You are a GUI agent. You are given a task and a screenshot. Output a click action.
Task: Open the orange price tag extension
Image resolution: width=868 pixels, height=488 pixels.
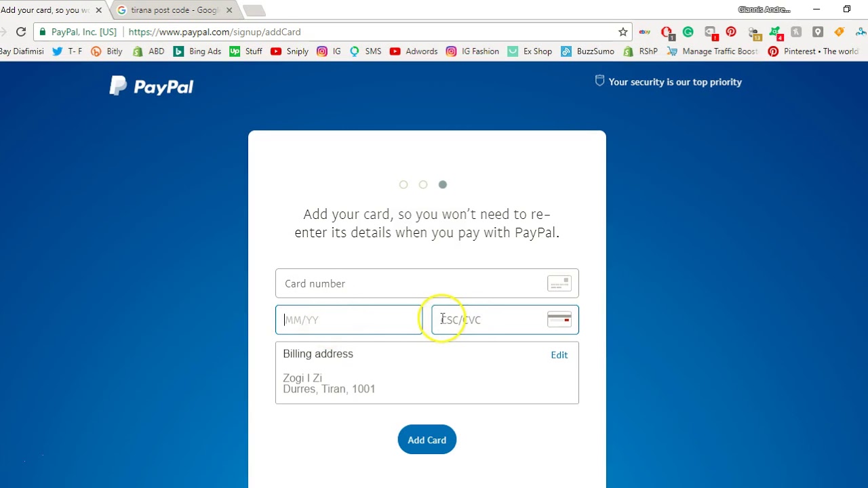pos(840,32)
